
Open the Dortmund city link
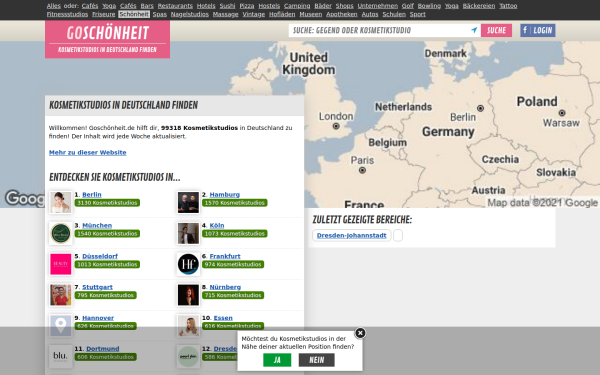[x=103, y=349]
